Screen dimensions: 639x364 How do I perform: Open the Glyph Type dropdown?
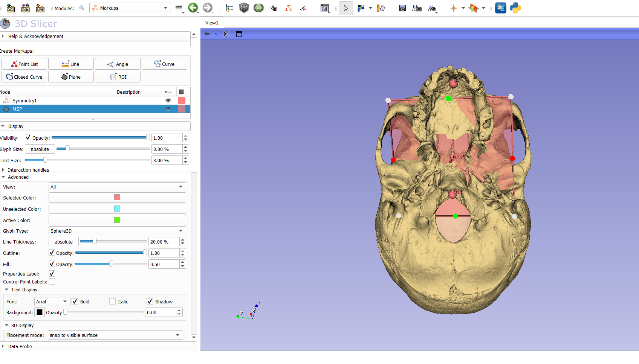tap(117, 231)
